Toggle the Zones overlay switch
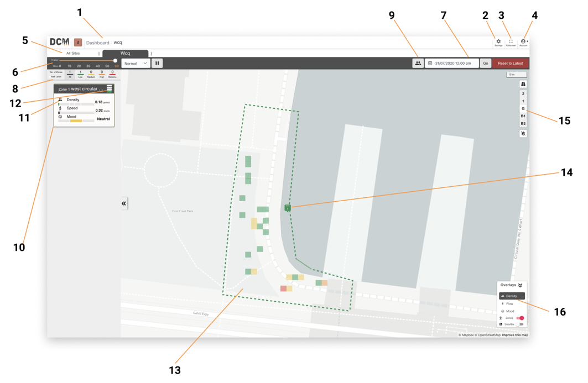The height and width of the screenshot is (383, 588). coord(520,318)
